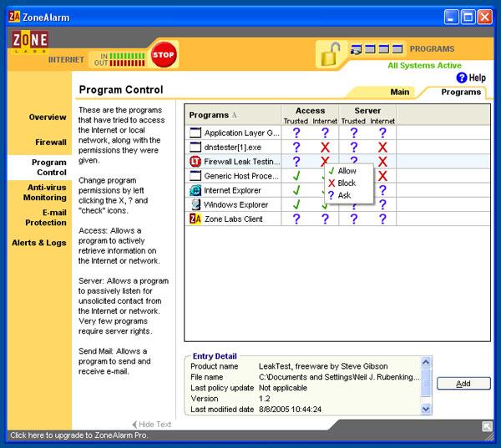
Task: Click the Generic Host Process program icon
Action: tap(195, 176)
